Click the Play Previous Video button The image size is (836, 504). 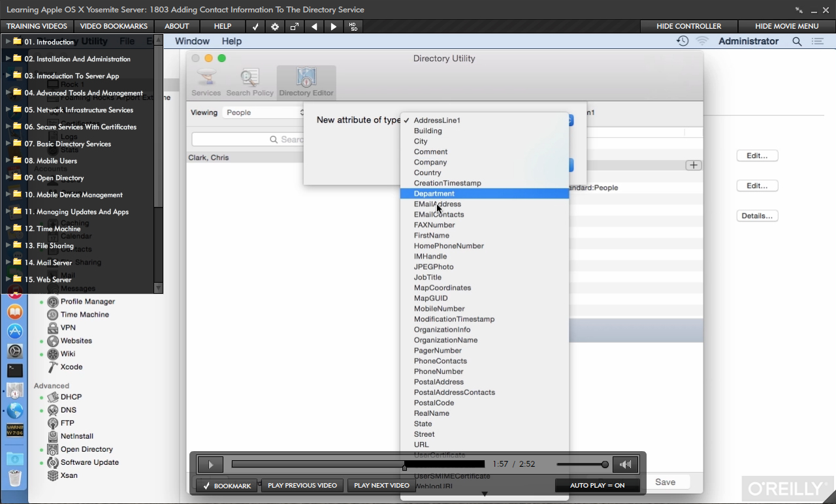pos(302,486)
